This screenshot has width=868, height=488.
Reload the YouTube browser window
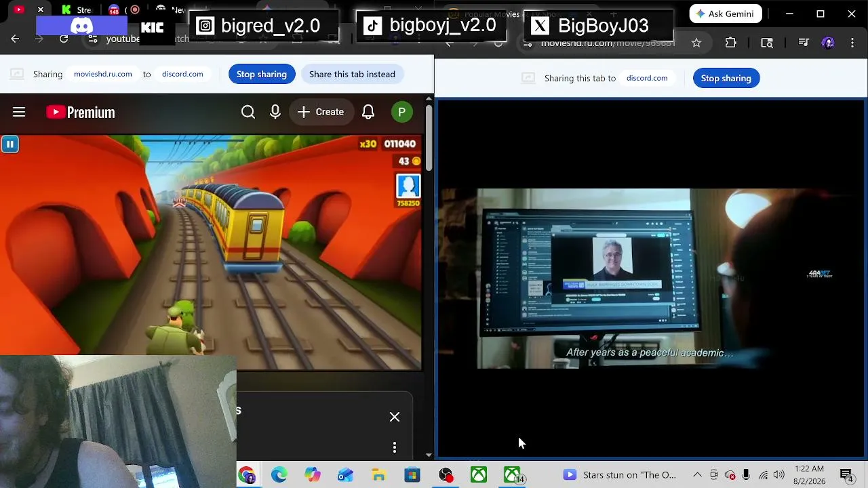coord(64,39)
